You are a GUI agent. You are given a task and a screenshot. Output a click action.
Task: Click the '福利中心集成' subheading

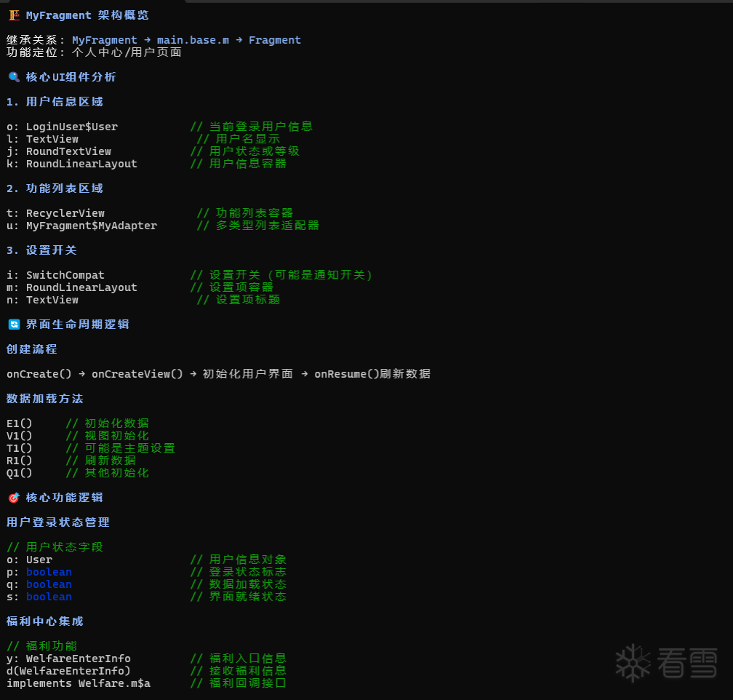[45, 621]
